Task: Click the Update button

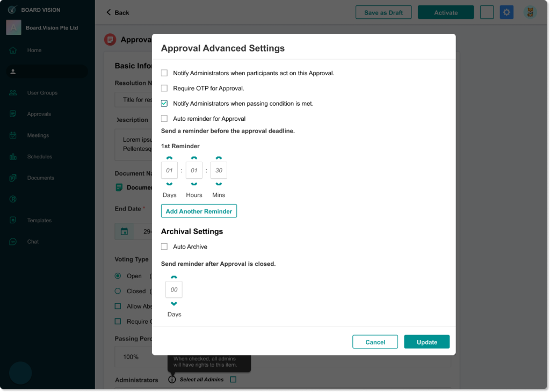Action: pos(426,342)
